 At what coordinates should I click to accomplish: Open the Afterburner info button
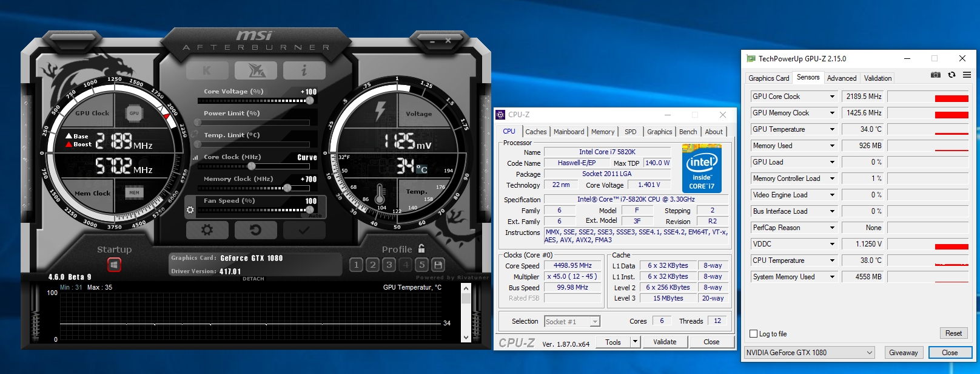click(304, 70)
